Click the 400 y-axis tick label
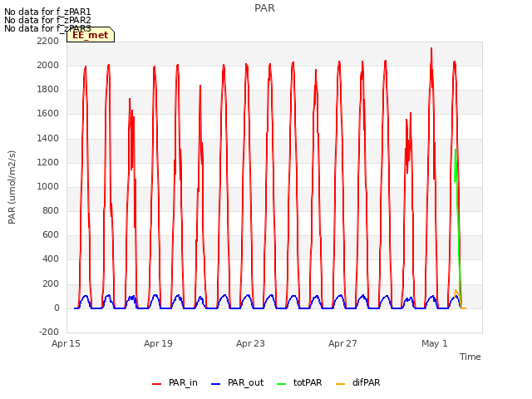This screenshot has height=399, width=532. (51, 259)
